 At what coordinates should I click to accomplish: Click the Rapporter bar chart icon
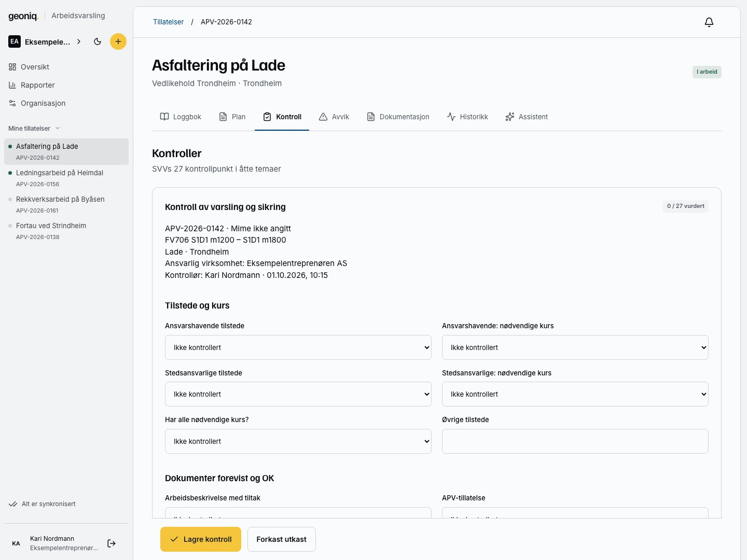click(x=12, y=85)
